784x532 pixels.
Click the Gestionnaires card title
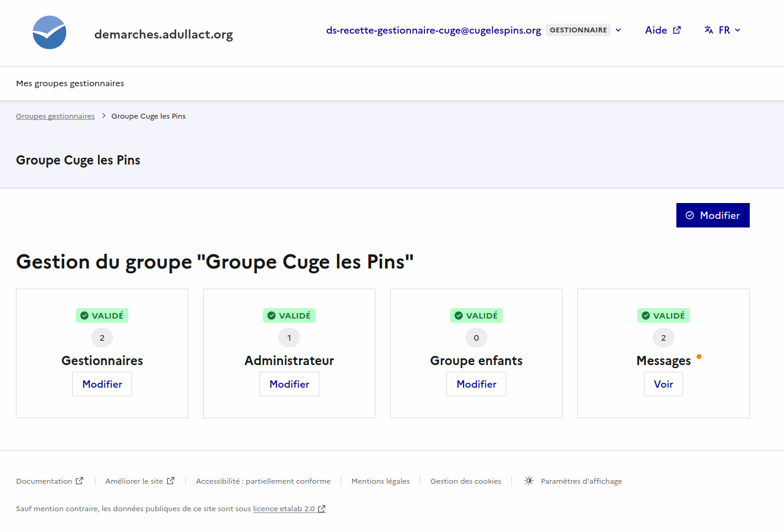[x=102, y=361]
